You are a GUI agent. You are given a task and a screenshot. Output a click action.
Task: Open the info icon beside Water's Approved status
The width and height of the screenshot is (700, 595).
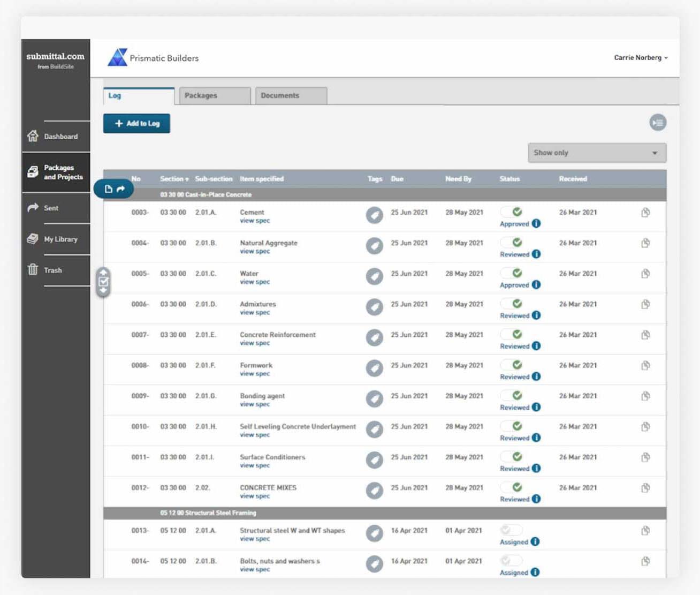pos(536,285)
